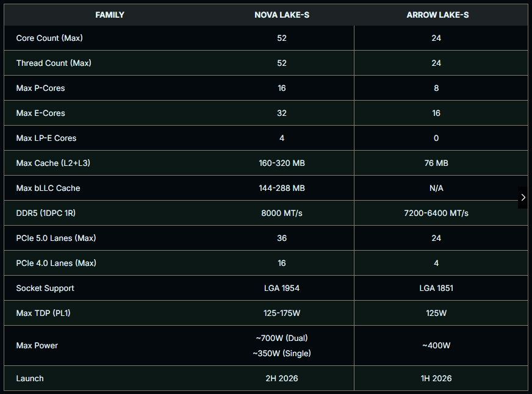Click the Max P-Cores row label
Screen dimensions: 532x394
click(x=40, y=88)
